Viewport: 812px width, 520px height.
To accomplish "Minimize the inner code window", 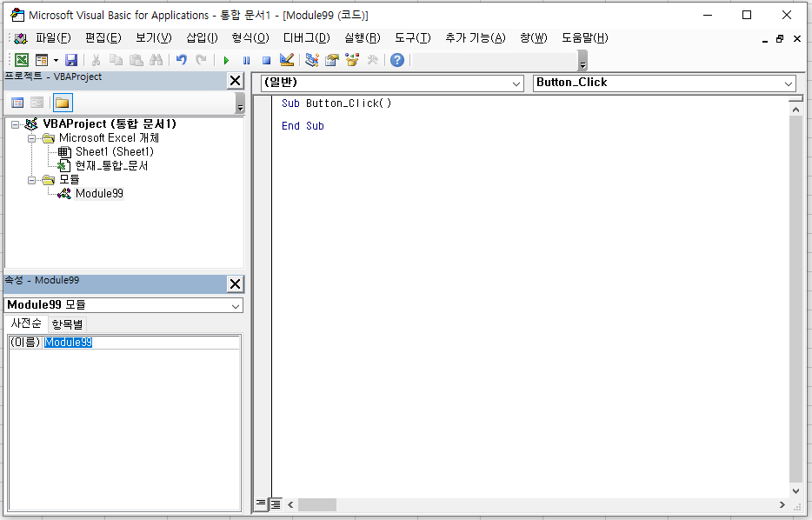I will click(765, 39).
